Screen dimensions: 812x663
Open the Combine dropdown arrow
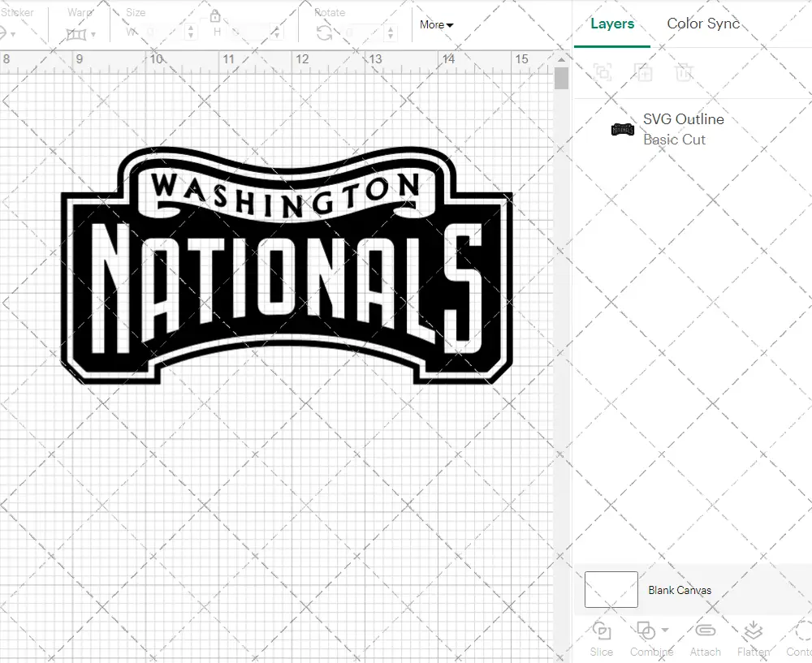(665, 630)
